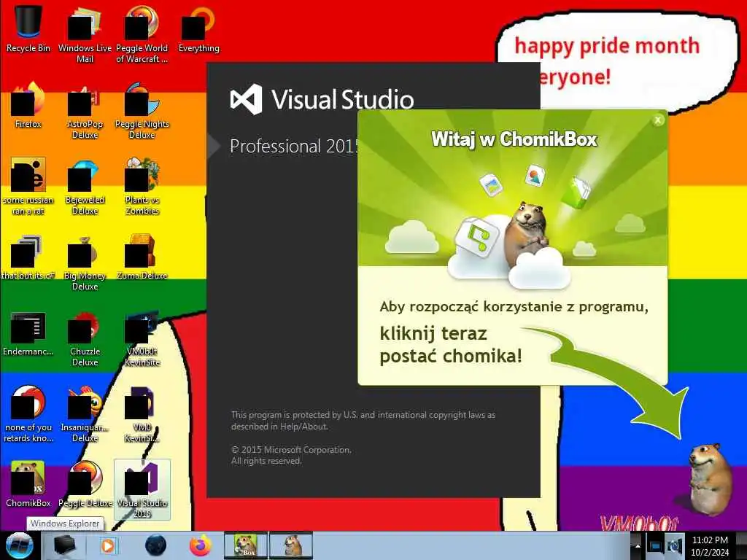This screenshot has height=560, width=747.
Task: Launch Firefox from the desktop
Action: coord(28,105)
